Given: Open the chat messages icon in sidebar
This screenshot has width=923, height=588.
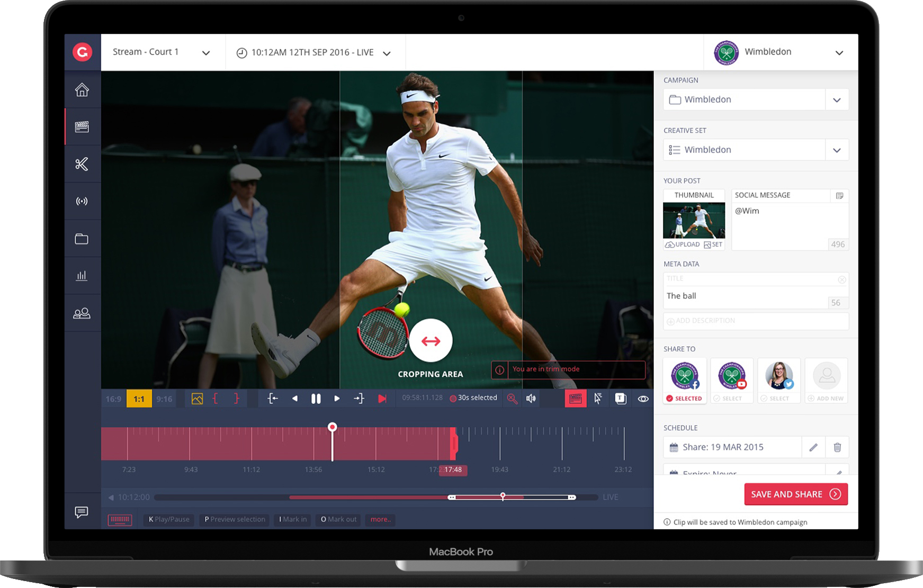Looking at the screenshot, I should pos(82,512).
